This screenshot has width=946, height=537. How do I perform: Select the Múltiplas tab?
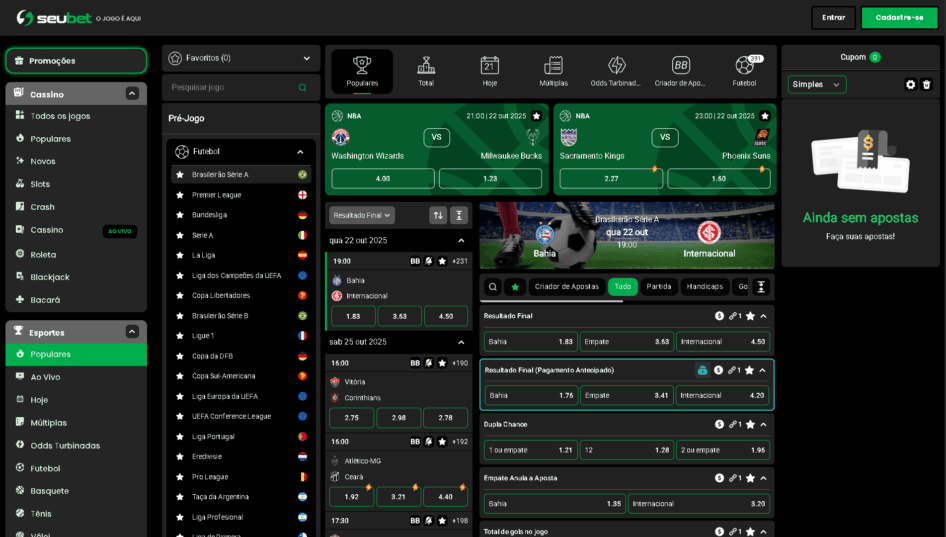[x=553, y=71]
